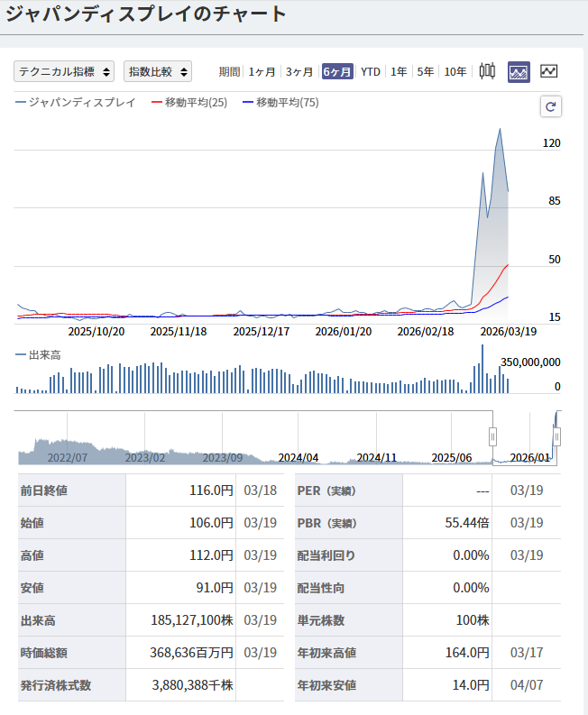Select the 55.44倍 PBR value
Screen dimensions: 588x715
point(467,523)
